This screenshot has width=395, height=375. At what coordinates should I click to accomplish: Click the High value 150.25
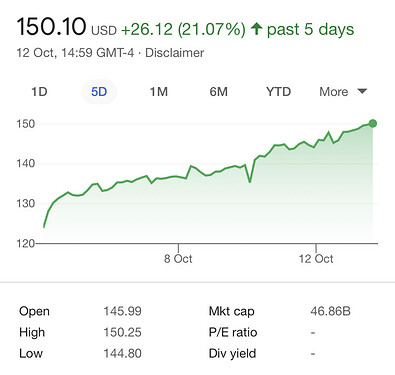pyautogui.click(x=122, y=332)
